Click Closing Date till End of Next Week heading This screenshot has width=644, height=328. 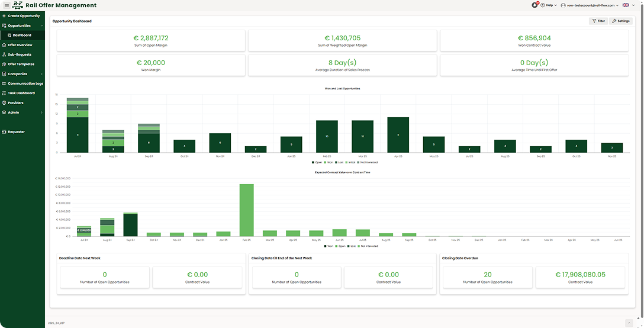point(281,258)
